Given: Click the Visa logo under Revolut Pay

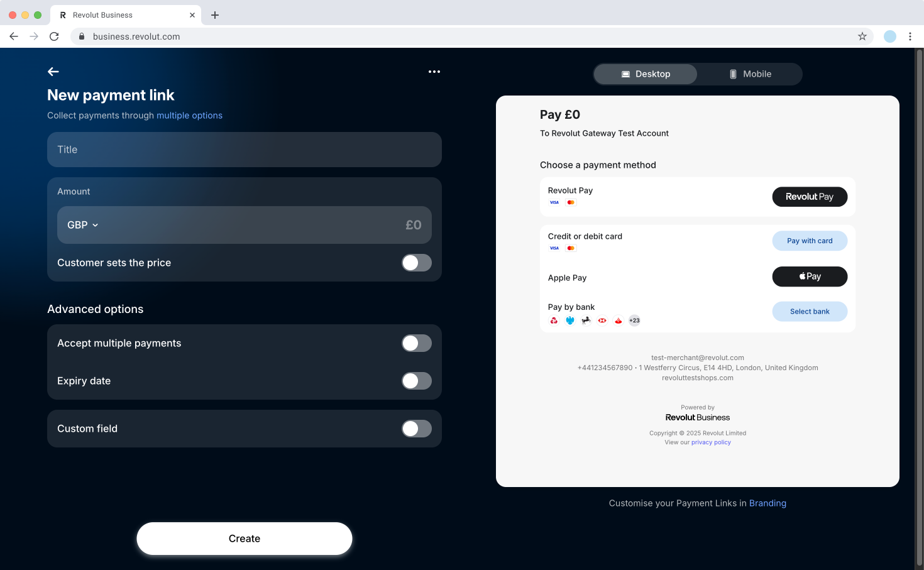Looking at the screenshot, I should coord(554,202).
